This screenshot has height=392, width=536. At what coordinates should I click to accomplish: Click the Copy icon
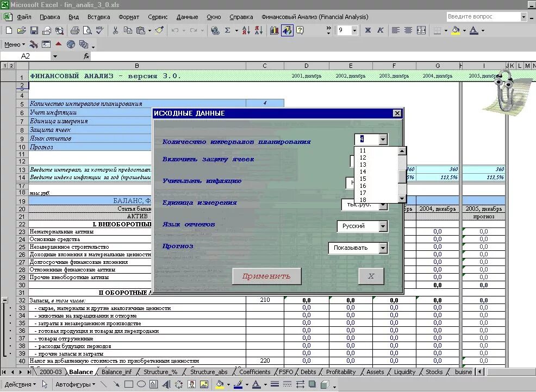(x=128, y=30)
